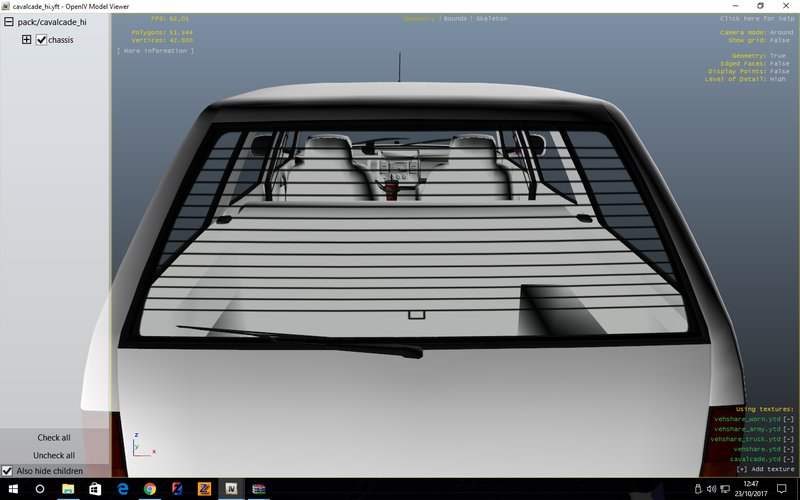800x500 pixels.
Task: Click the [+] Add texture link
Action: tap(764, 469)
